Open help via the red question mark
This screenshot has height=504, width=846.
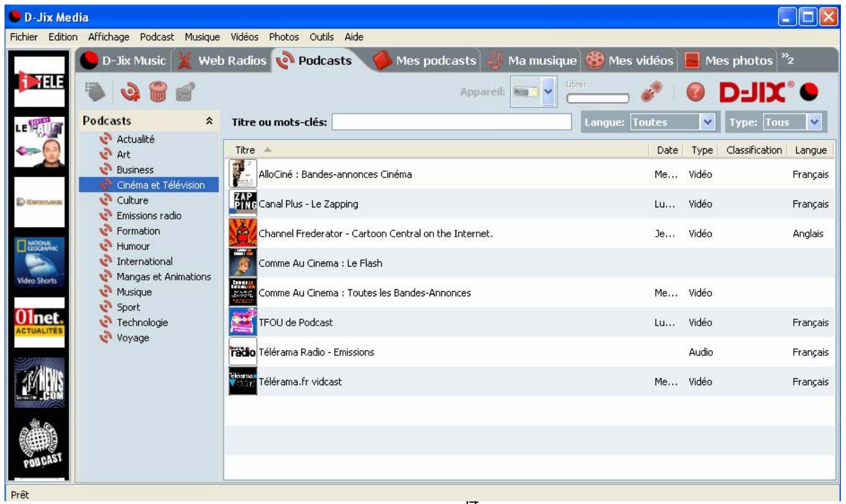[x=695, y=92]
